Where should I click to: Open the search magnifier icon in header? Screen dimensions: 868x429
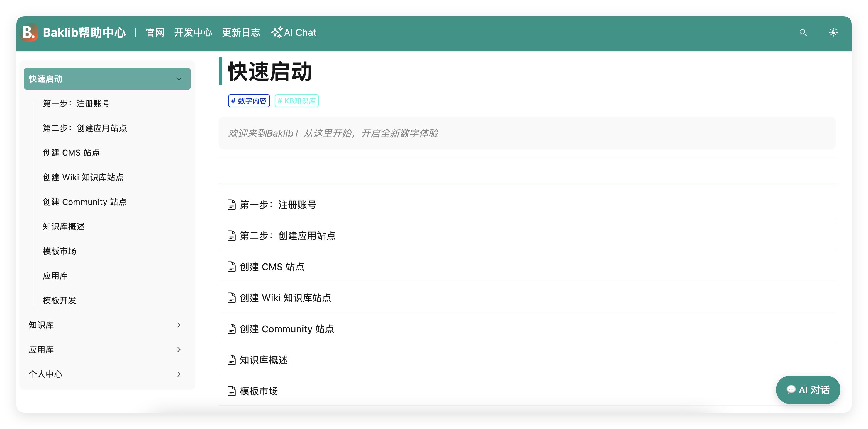[x=803, y=32]
